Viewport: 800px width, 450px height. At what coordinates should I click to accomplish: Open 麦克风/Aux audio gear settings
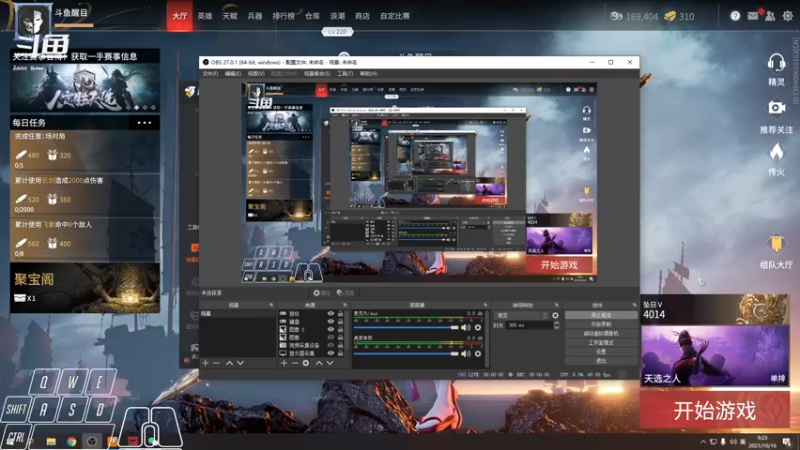coord(478,328)
